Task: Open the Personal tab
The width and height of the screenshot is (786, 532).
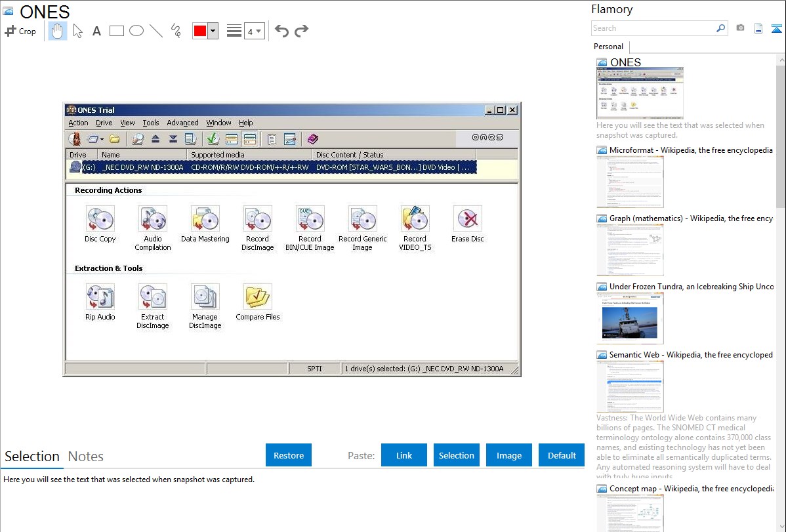Action: [x=609, y=47]
